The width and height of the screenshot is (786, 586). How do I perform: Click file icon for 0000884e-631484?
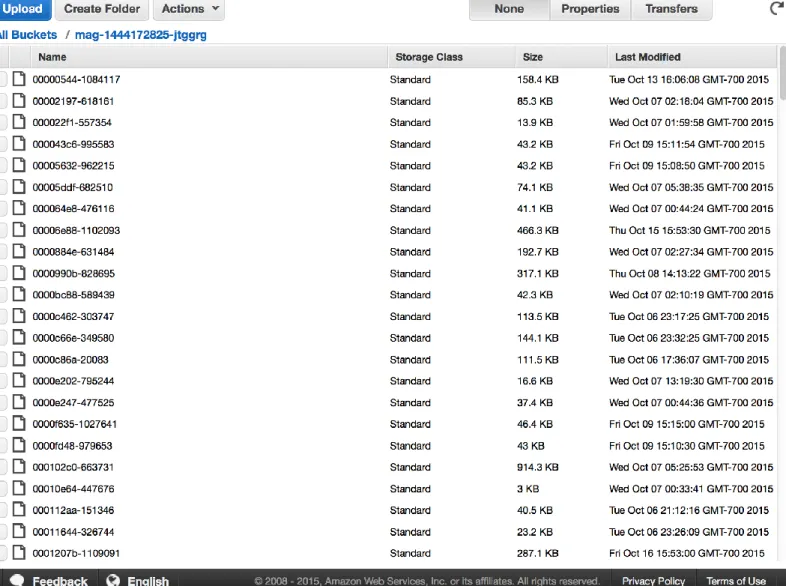click(19, 252)
